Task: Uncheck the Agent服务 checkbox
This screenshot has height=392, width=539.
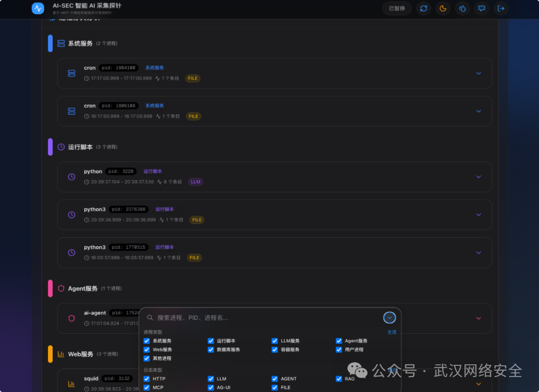Action: click(x=339, y=341)
